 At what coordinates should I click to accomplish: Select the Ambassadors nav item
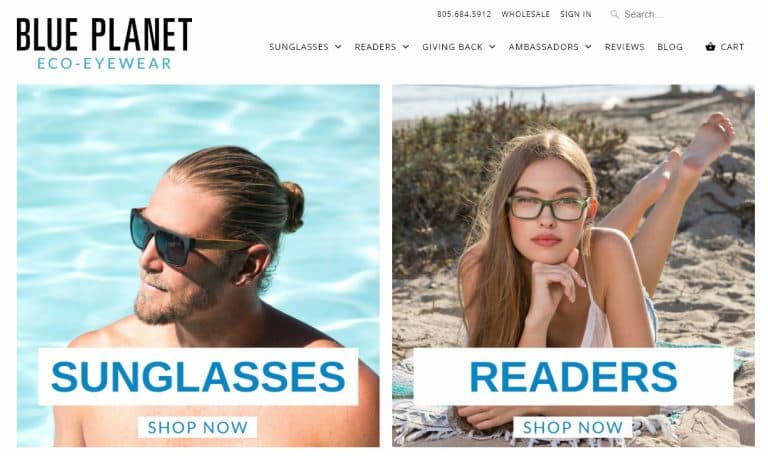544,47
